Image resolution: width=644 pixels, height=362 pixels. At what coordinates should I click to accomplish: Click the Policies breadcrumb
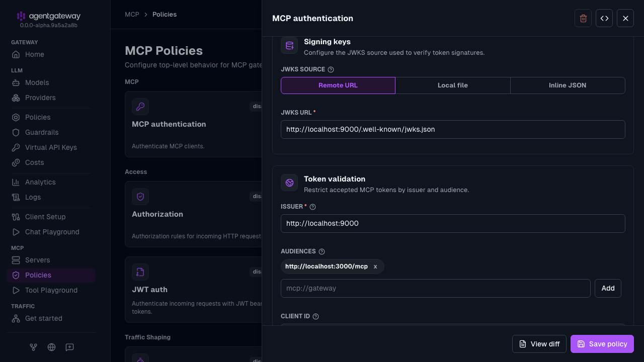(165, 15)
